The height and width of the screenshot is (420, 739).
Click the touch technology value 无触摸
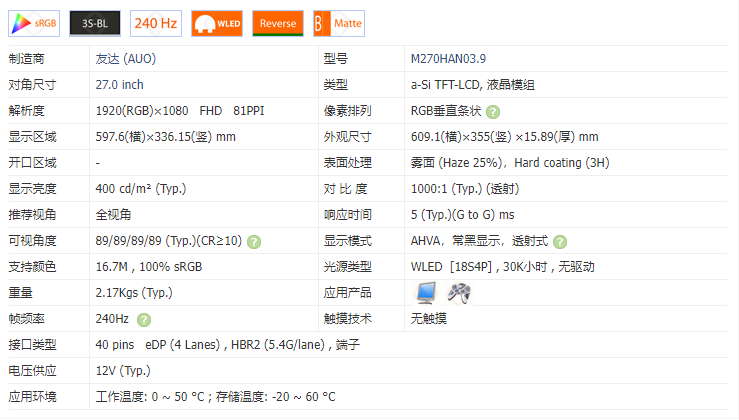[x=428, y=319]
